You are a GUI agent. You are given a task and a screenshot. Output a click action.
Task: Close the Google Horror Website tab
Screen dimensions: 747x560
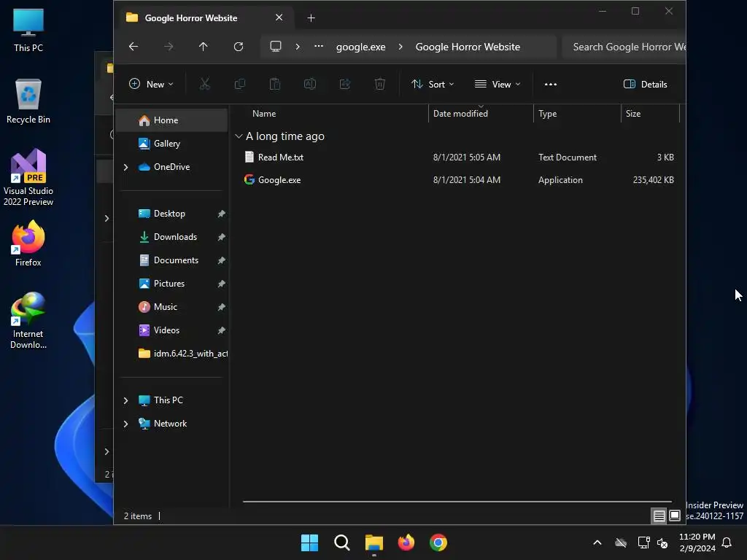(279, 17)
